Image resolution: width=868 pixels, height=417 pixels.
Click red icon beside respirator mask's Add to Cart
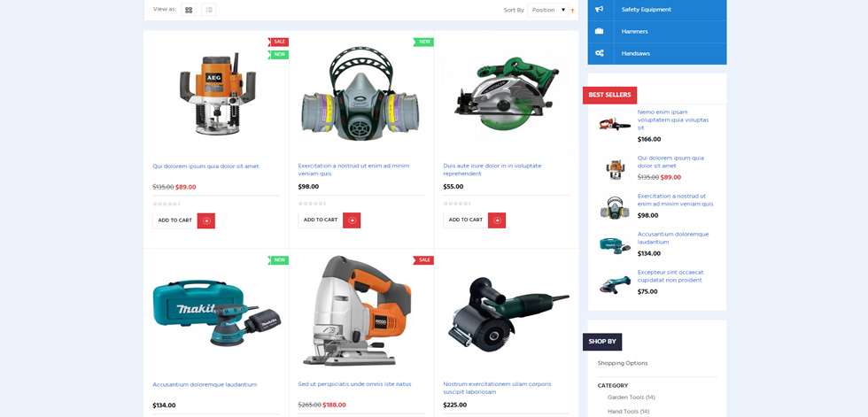352,220
